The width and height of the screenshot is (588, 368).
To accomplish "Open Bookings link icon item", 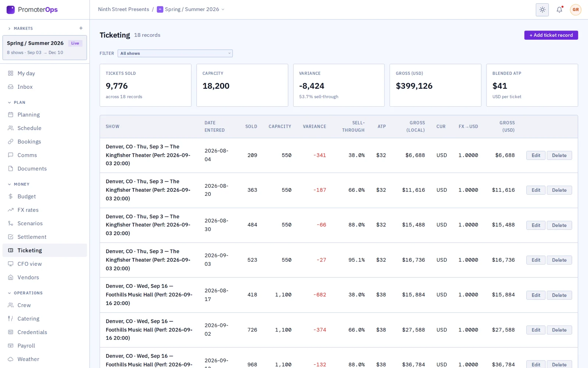I will [11, 142].
